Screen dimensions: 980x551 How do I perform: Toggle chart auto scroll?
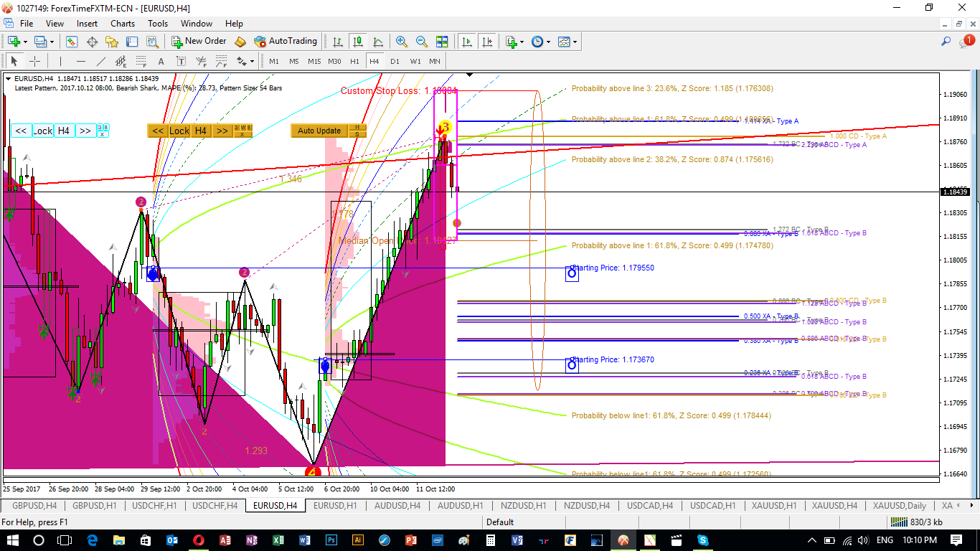point(467,42)
